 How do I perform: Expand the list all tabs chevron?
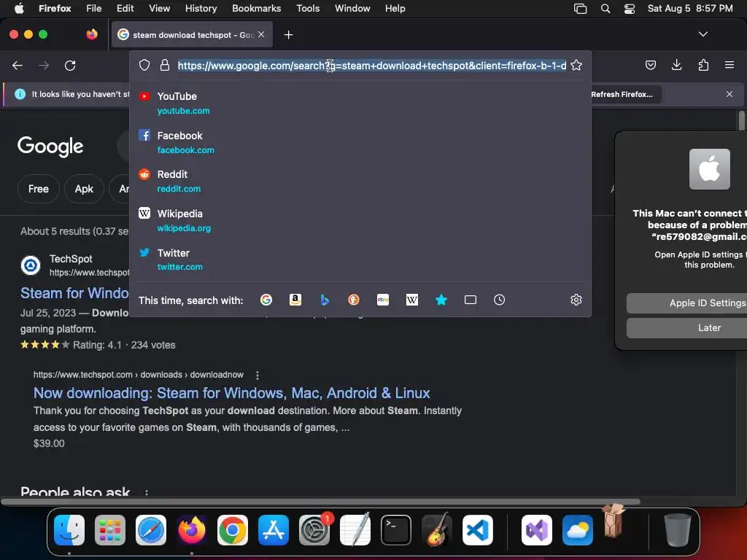click(703, 34)
